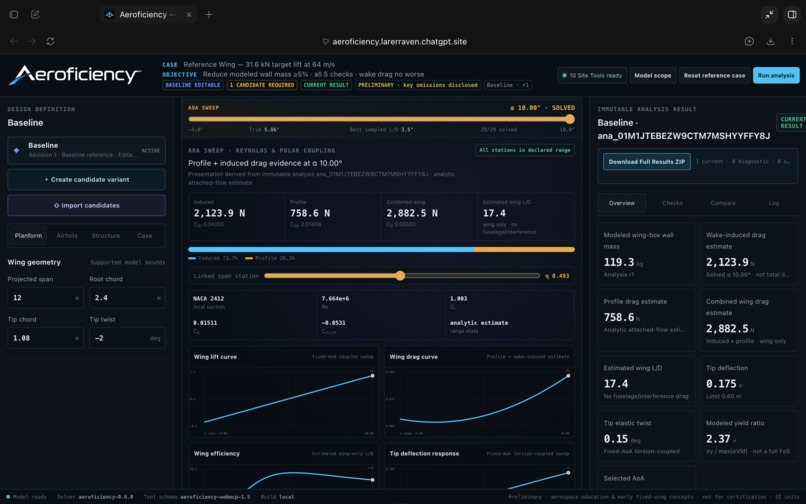This screenshot has height=504, width=806.
Task: Click the Tip twist input field
Action: 127,338
